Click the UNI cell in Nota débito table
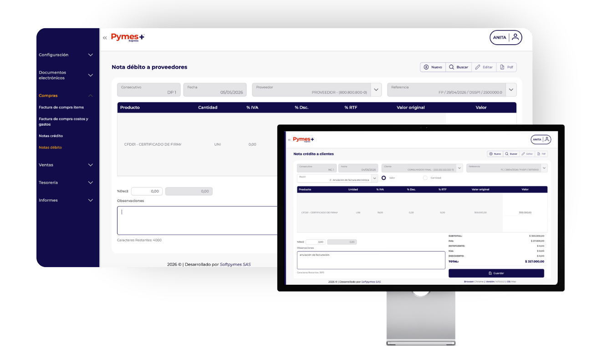 pos(218,144)
